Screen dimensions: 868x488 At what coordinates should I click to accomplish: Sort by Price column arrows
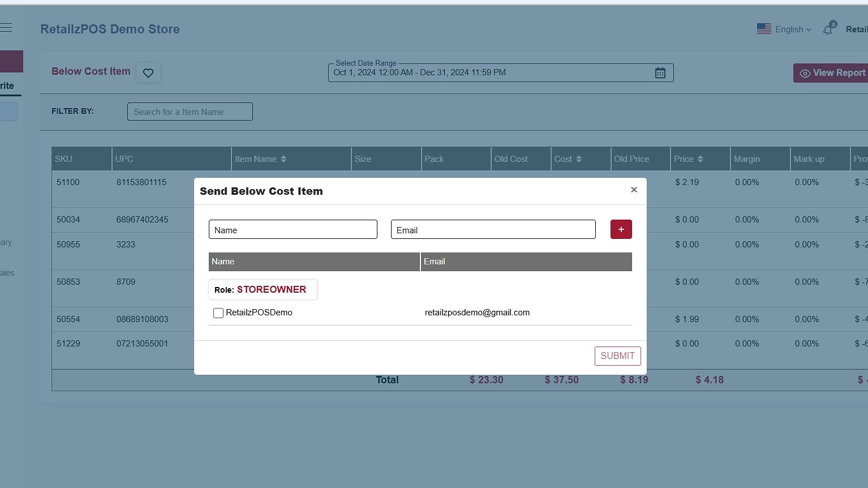pyautogui.click(x=700, y=159)
